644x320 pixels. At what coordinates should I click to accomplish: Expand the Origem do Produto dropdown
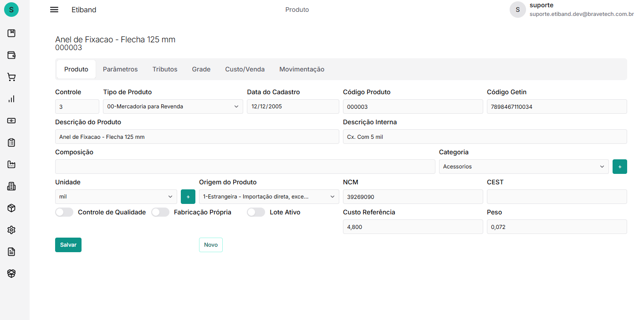tap(269, 197)
